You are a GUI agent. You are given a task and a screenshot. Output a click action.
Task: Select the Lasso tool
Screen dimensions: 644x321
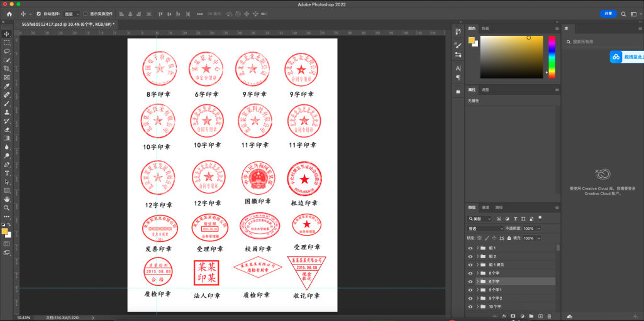pos(6,52)
